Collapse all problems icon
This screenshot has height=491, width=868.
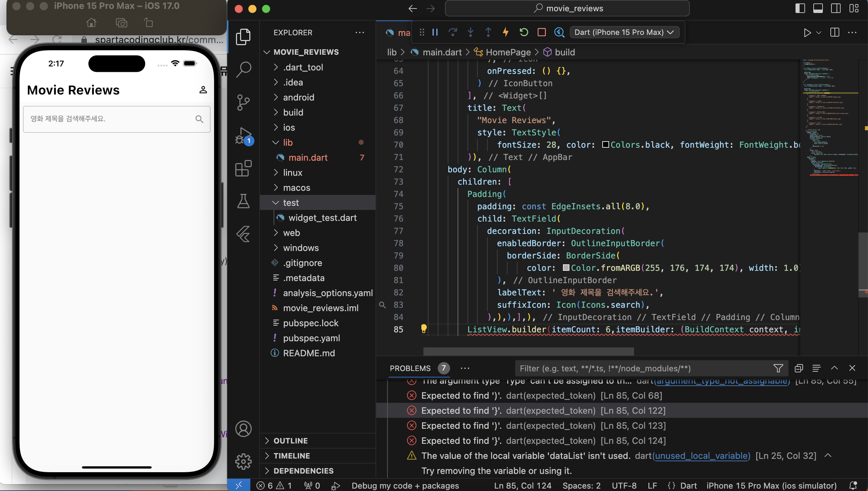click(799, 368)
